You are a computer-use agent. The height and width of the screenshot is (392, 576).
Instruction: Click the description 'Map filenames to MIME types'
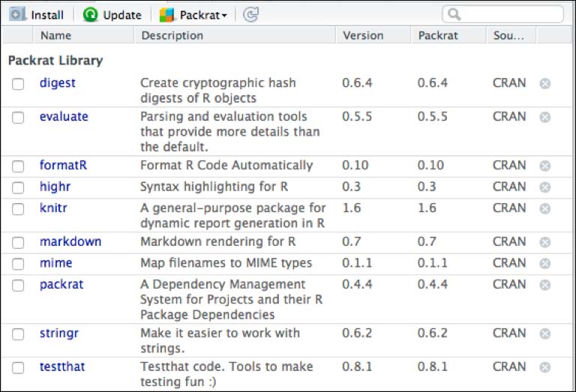pyautogui.click(x=226, y=263)
